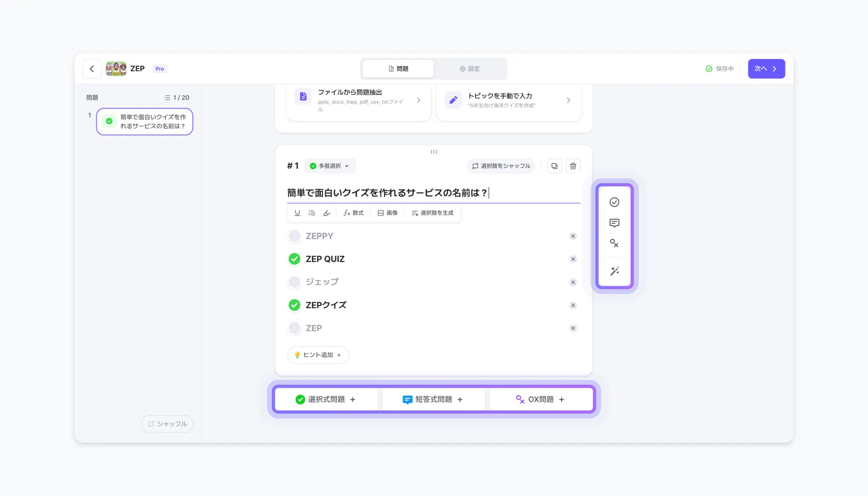Viewport: 868px width, 496px height.
Task: Click the short-answer comment icon in the side panel
Action: tap(615, 223)
